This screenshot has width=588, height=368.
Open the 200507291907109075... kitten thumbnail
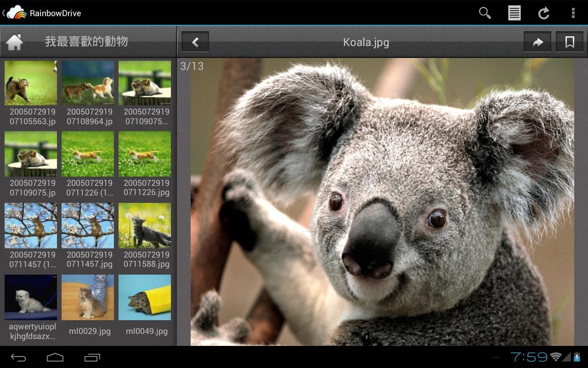[145, 83]
